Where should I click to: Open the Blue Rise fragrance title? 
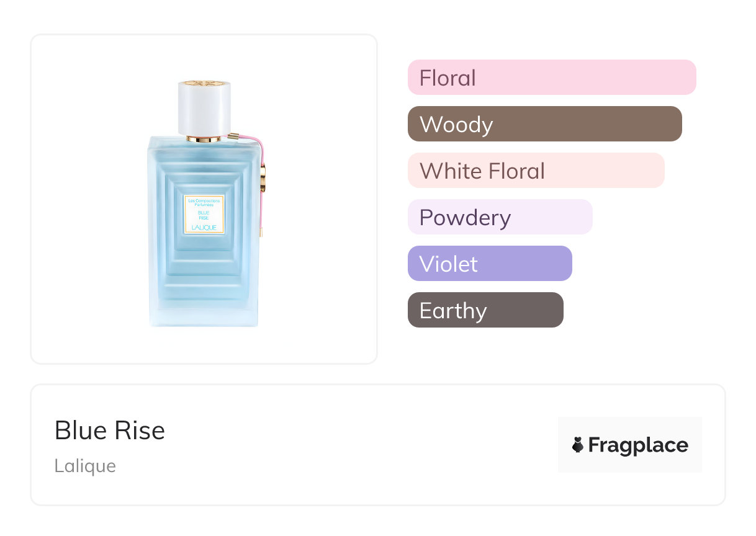pyautogui.click(x=110, y=431)
